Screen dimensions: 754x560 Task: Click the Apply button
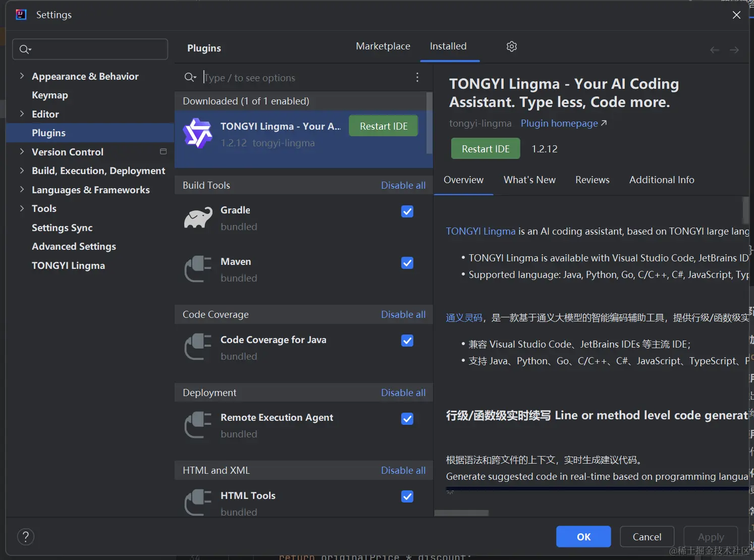[x=711, y=537]
